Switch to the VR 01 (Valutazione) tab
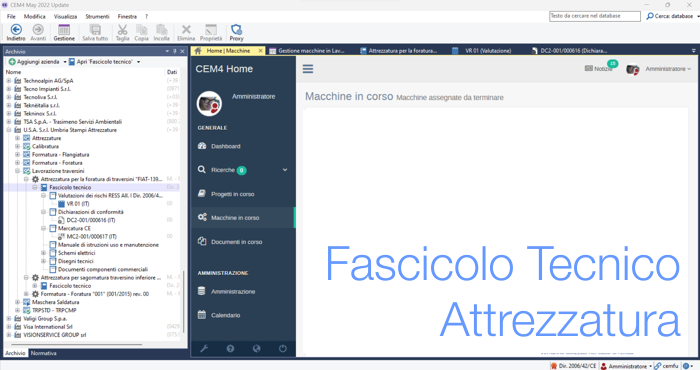700x370 pixels. (488, 50)
